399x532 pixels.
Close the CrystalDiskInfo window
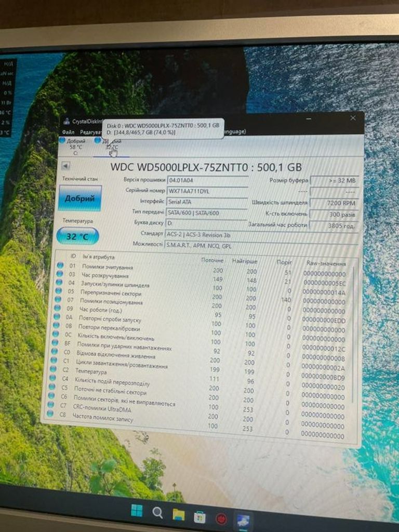tap(353, 118)
